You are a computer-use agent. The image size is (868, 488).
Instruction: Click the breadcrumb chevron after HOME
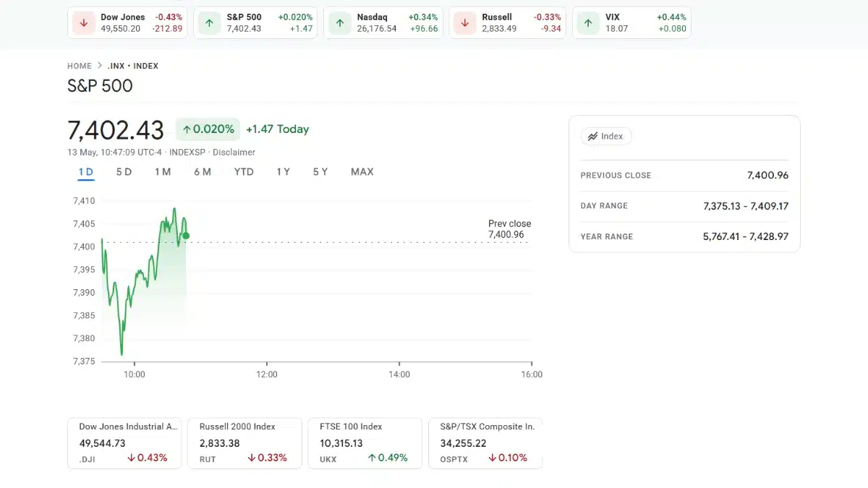[100, 66]
